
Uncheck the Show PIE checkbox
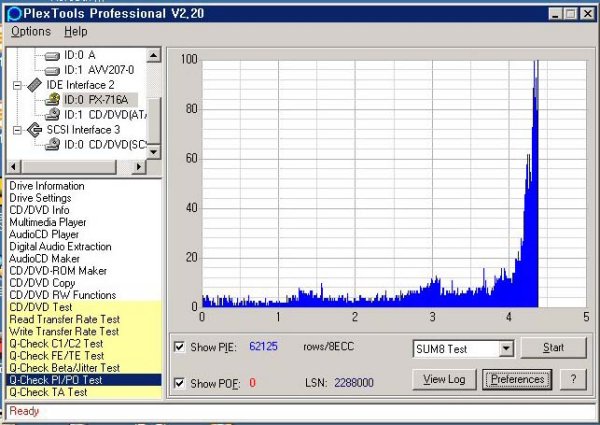179,347
